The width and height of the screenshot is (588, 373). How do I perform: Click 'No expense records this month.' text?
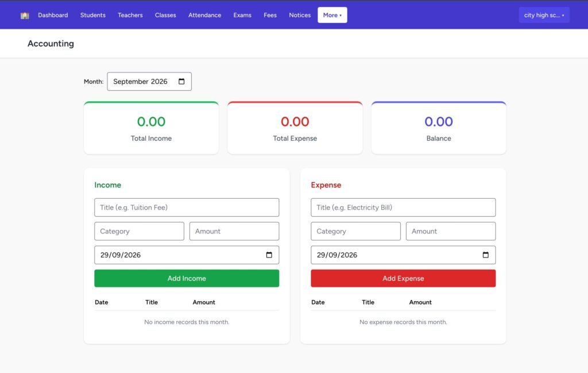pyautogui.click(x=403, y=322)
